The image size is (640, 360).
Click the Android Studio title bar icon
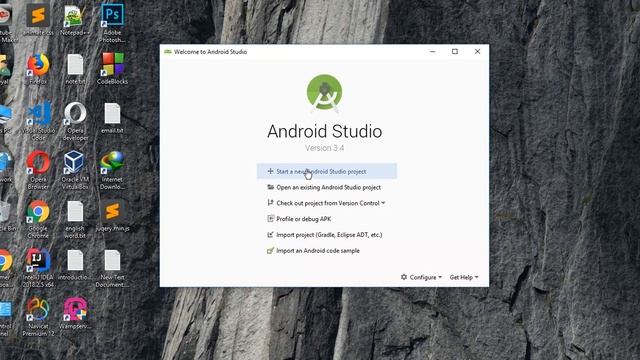tap(167, 51)
